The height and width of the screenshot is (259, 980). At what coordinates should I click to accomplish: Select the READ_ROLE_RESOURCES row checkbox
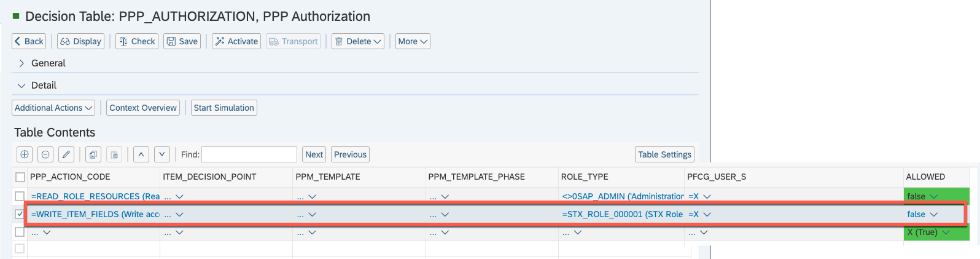tap(20, 196)
